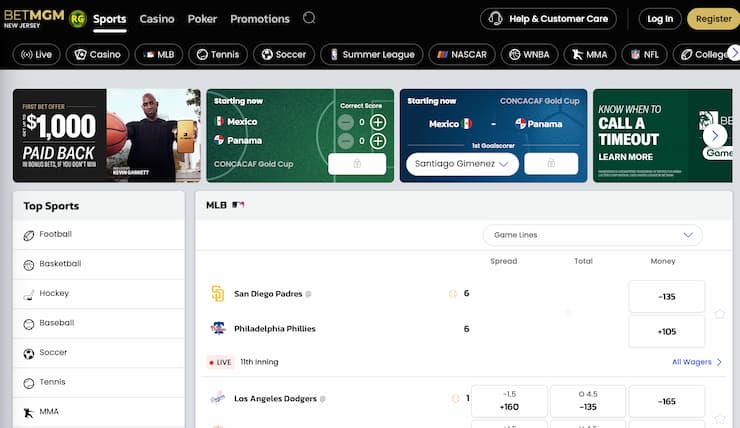The height and width of the screenshot is (428, 740).
Task: Click the Tennis ball icon in Top Sports
Action: [29, 383]
